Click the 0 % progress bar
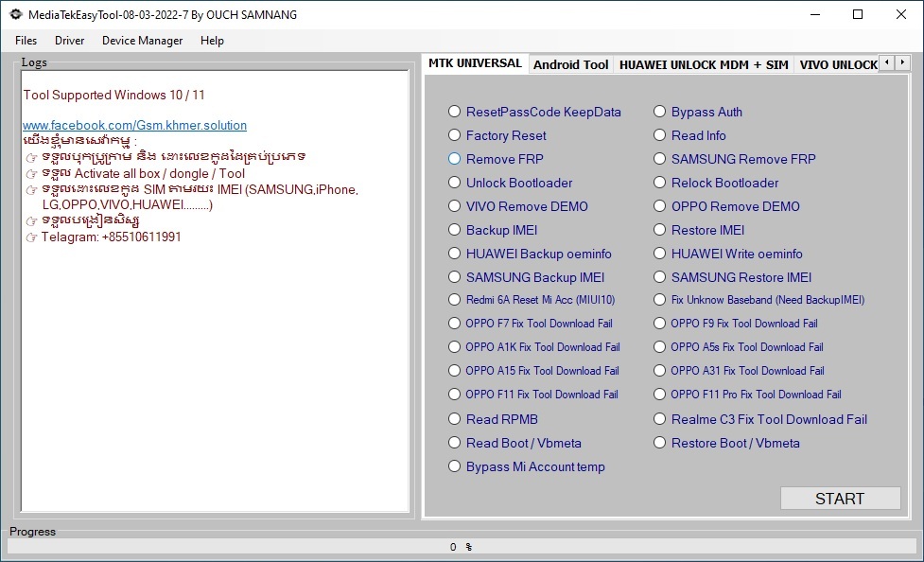Viewport: 924px width, 562px height. tap(462, 547)
